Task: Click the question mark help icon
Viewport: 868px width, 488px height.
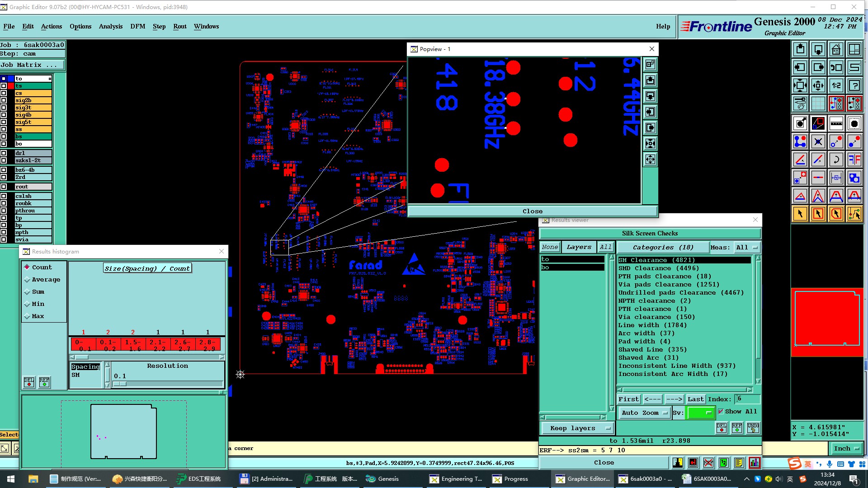Action: point(854,85)
